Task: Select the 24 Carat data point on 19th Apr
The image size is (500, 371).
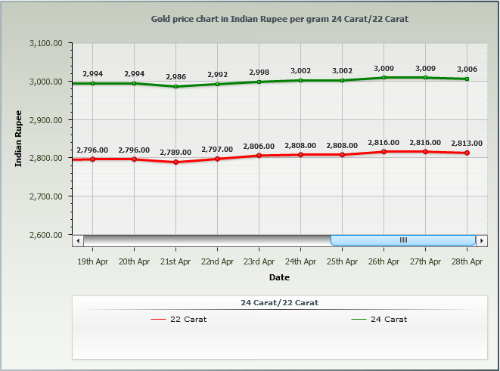Action: [x=93, y=83]
